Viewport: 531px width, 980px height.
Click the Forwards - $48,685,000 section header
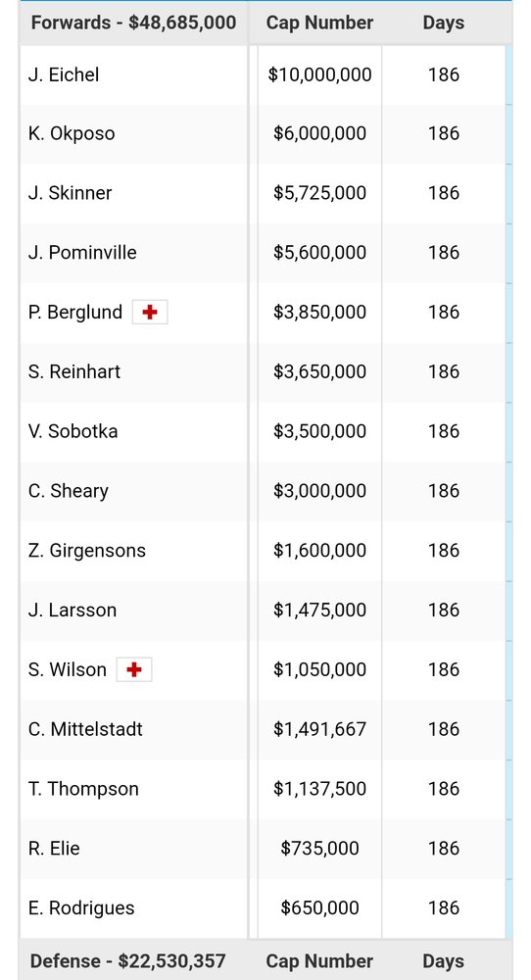point(133,23)
